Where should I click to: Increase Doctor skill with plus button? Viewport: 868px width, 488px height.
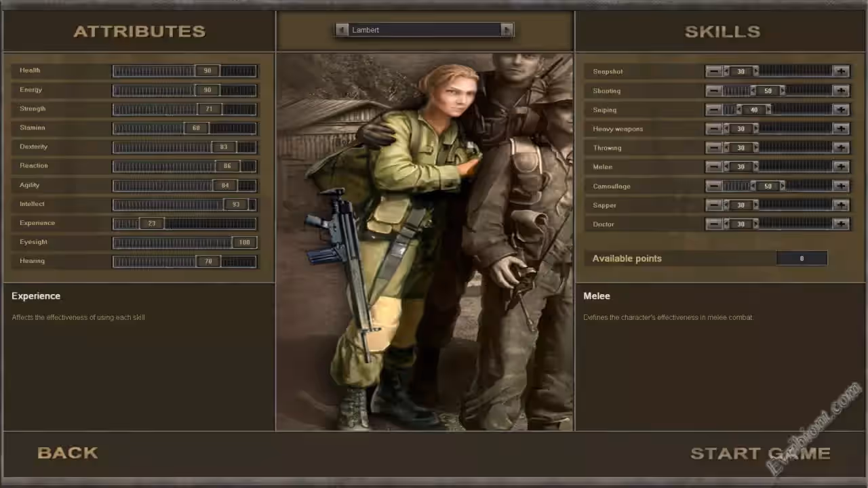pyautogui.click(x=841, y=224)
